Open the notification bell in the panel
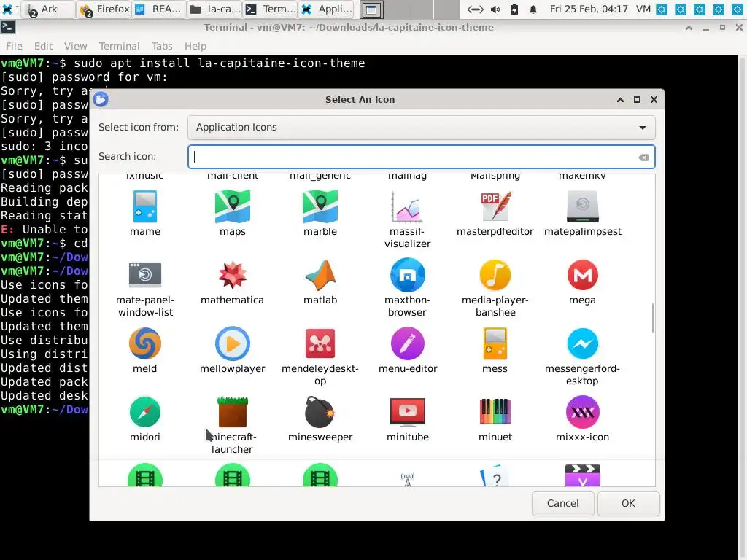The image size is (747, 560). tap(533, 9)
